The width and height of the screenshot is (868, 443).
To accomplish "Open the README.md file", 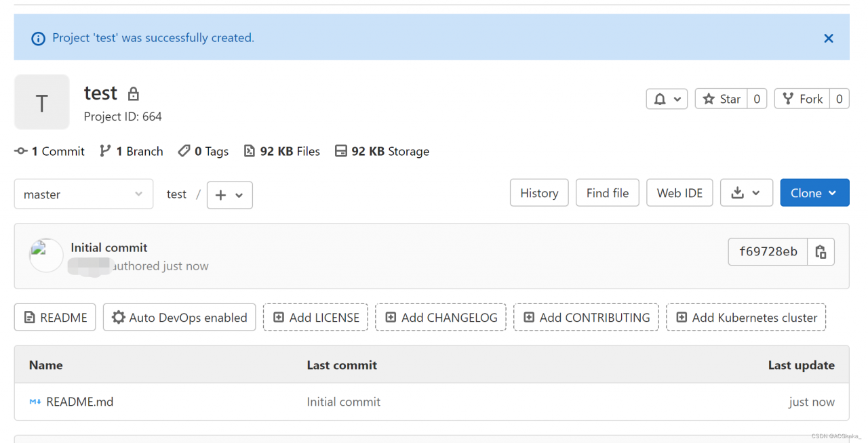I will coord(79,402).
